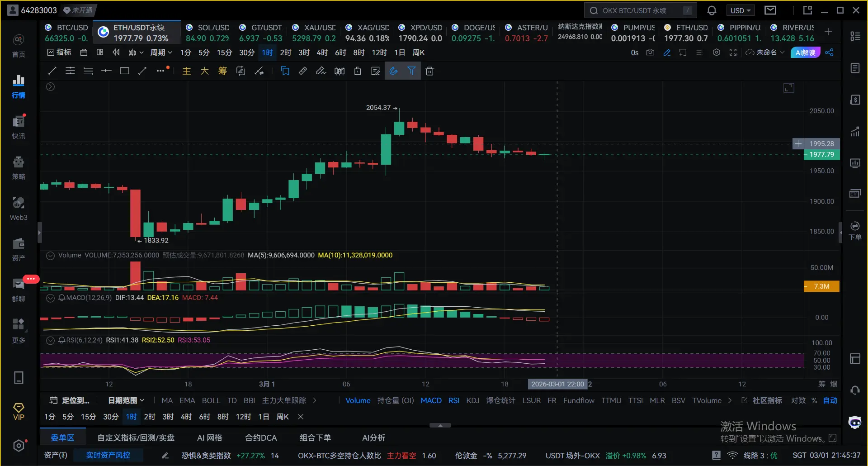868x466 pixels.
Task: Collapse the Volume indicator pane
Action: tap(51, 255)
